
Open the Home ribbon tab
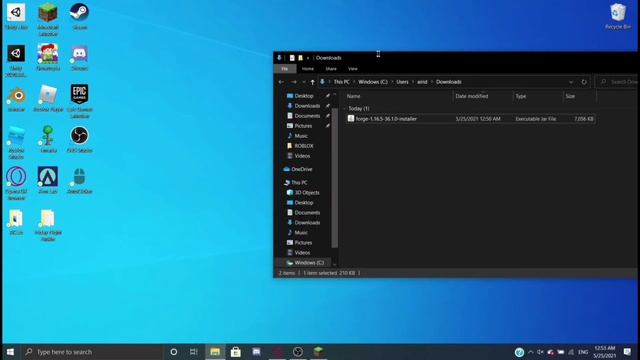click(x=308, y=69)
